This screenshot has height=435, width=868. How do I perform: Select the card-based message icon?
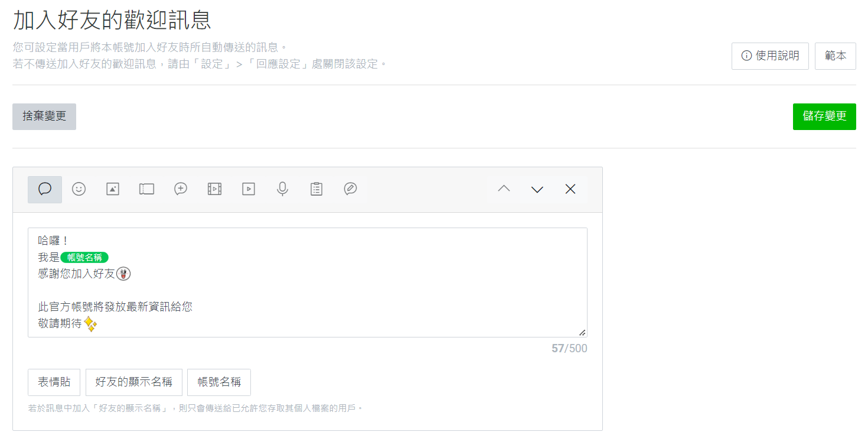(x=350, y=189)
